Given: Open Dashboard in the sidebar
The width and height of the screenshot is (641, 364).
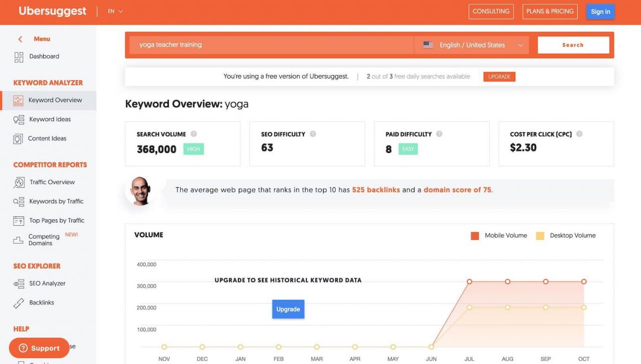Looking at the screenshot, I should pos(44,57).
